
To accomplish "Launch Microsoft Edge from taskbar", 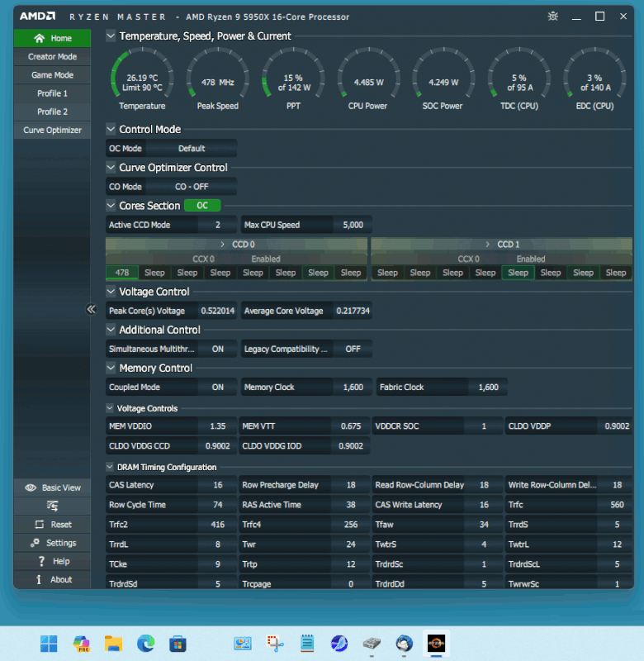I will click(x=146, y=644).
